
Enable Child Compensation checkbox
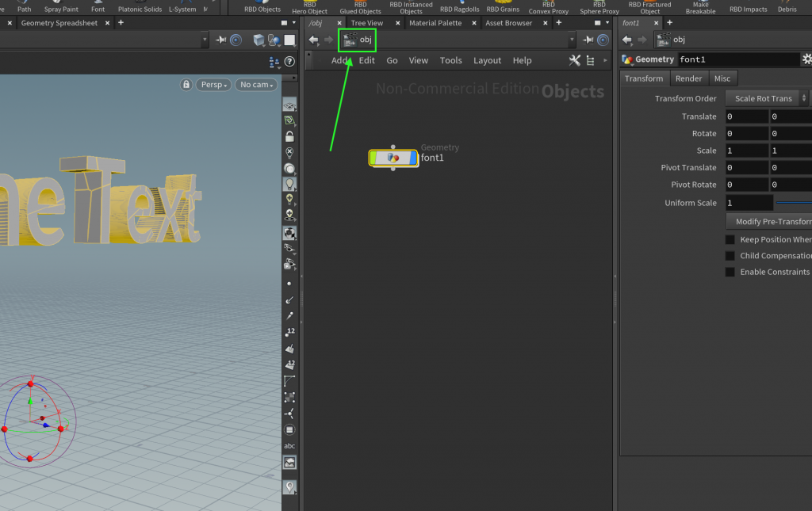[730, 255]
